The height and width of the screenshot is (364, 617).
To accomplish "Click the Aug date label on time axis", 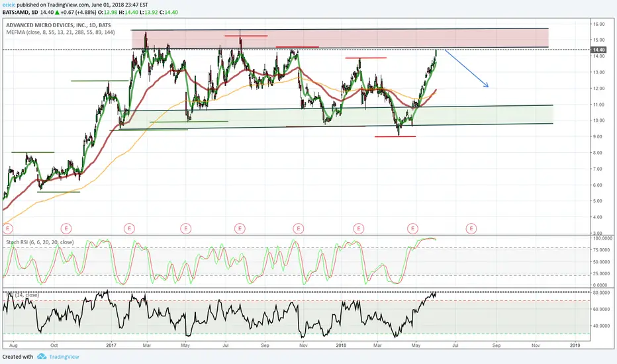I will pos(13,345).
